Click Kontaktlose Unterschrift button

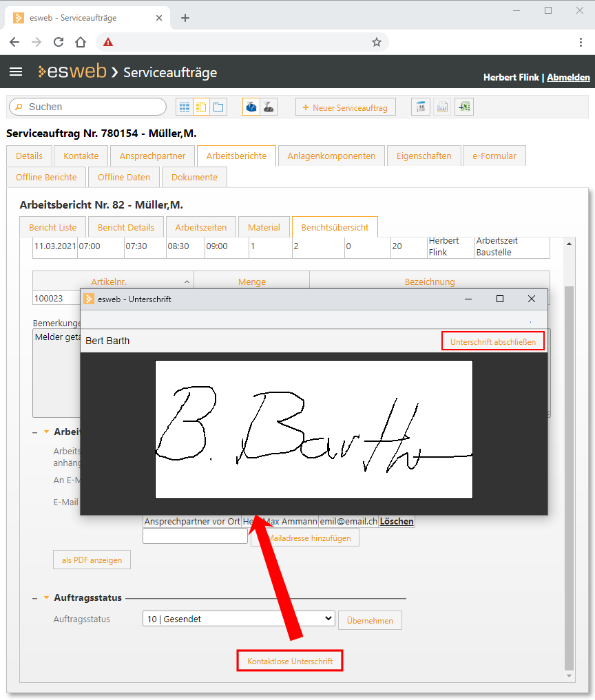(290, 661)
